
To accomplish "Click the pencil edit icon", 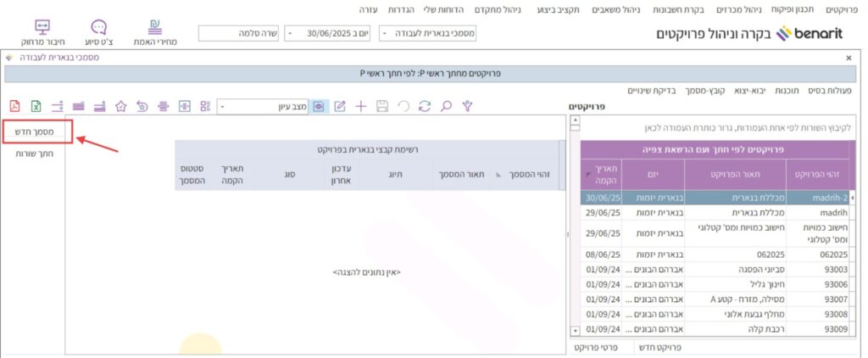I will click(x=340, y=107).
